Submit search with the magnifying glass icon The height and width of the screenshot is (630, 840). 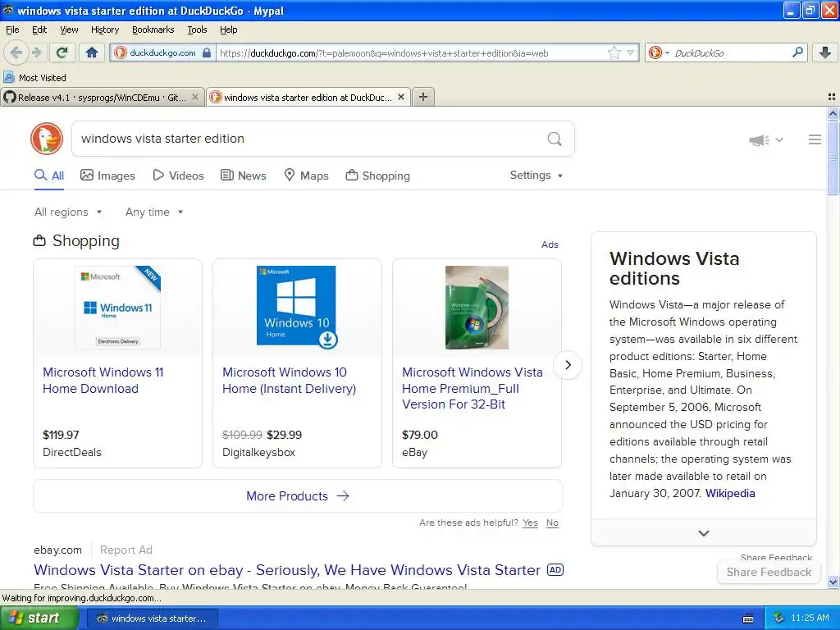click(555, 139)
